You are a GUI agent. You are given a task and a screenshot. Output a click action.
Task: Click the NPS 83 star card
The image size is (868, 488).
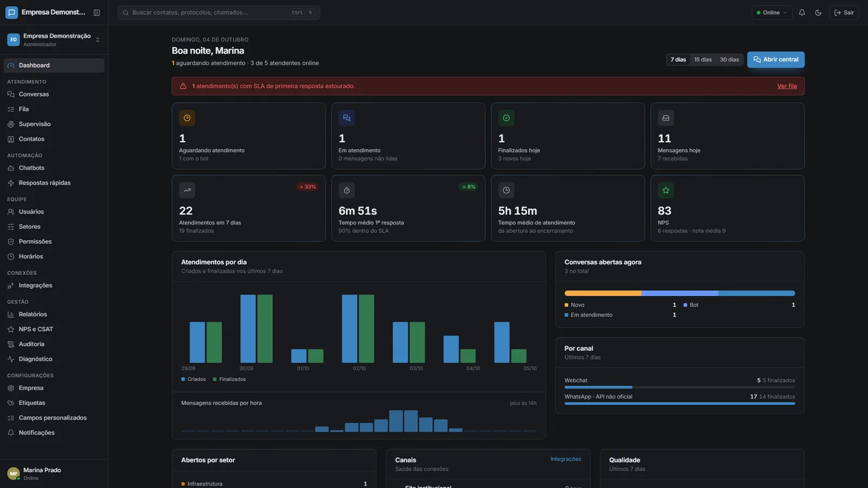(727, 208)
